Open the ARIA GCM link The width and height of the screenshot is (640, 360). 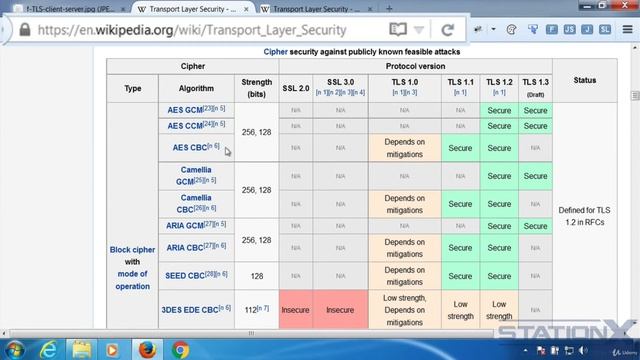coord(185,226)
